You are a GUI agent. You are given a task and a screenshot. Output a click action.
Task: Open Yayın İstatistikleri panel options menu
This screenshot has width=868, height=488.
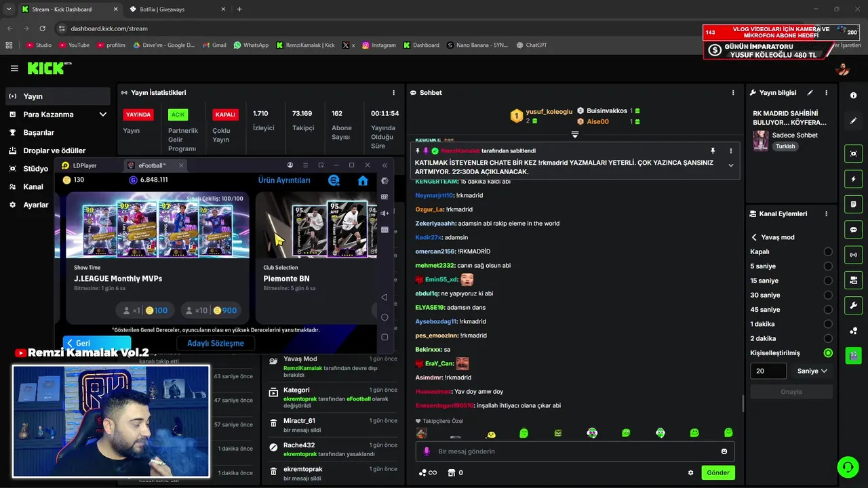pos(393,93)
